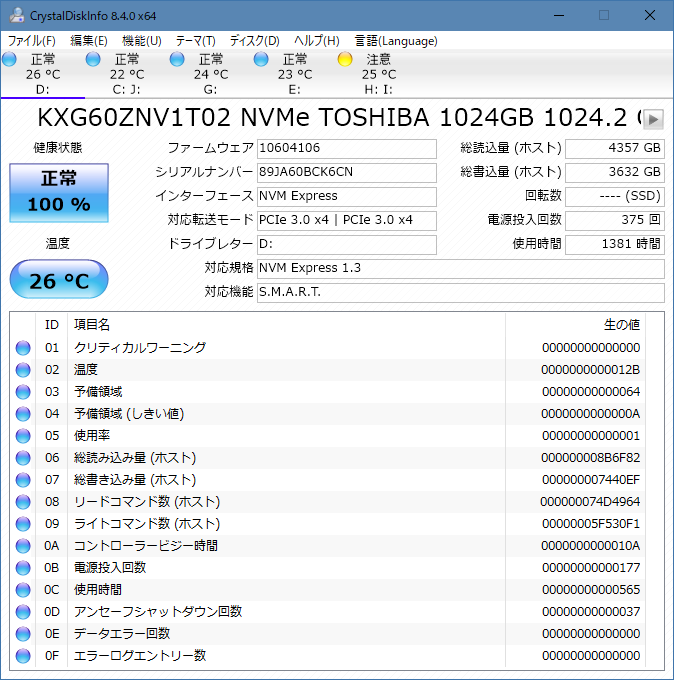Click status orb of attribute 0A コントローラービジー時間
Screen dimensions: 674x680
[x=23, y=546]
